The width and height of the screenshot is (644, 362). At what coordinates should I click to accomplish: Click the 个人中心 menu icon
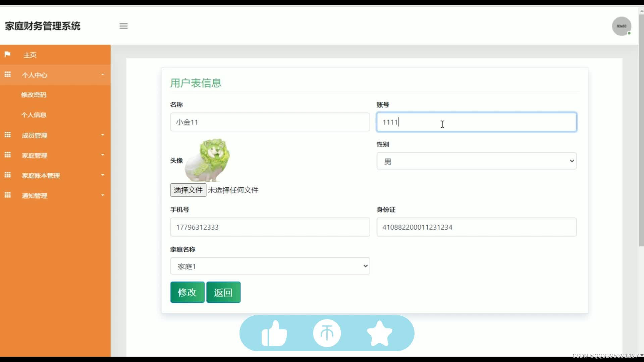pos(7,74)
